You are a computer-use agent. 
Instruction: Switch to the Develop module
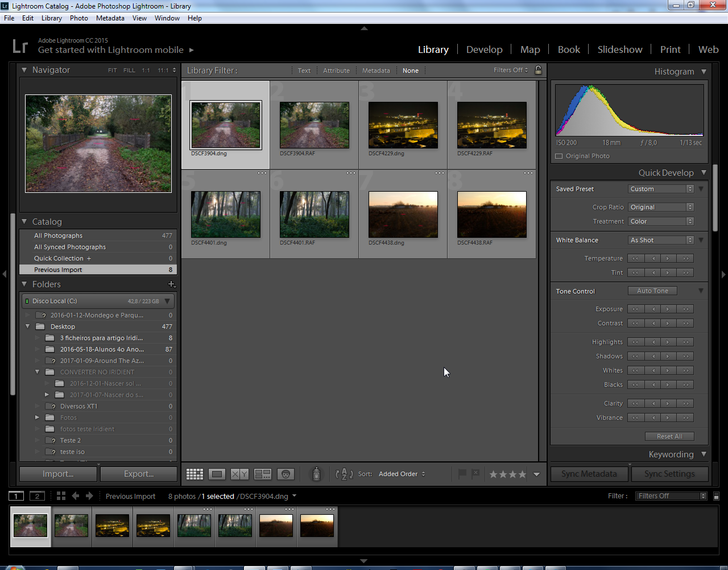click(484, 49)
